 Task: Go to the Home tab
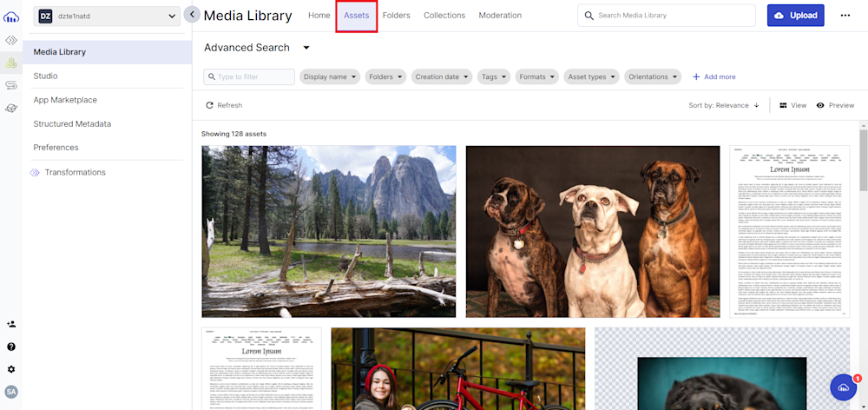[319, 16]
